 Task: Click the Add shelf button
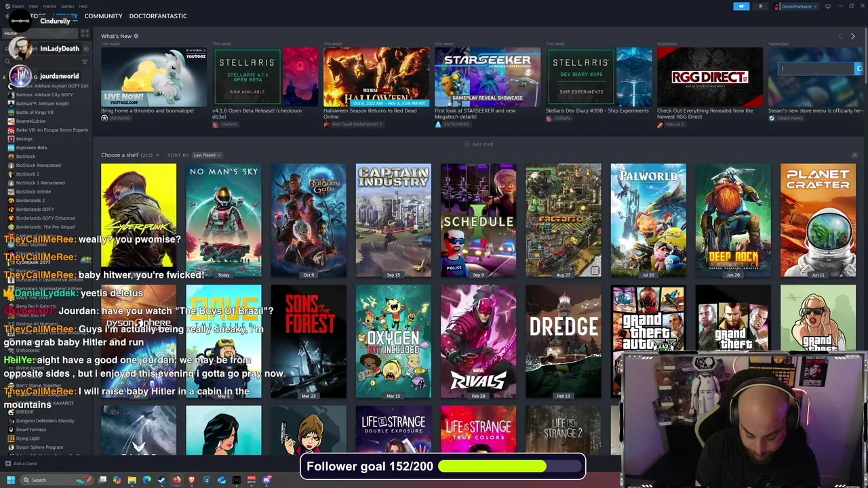pyautogui.click(x=479, y=144)
